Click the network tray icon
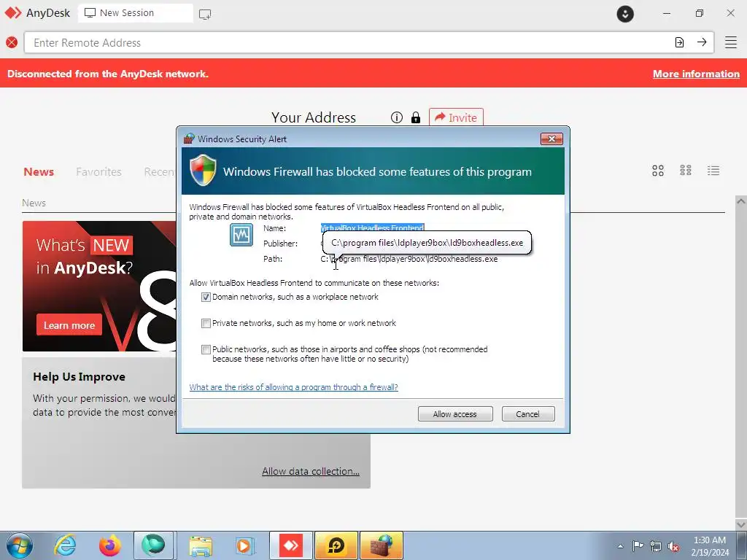 [656, 546]
